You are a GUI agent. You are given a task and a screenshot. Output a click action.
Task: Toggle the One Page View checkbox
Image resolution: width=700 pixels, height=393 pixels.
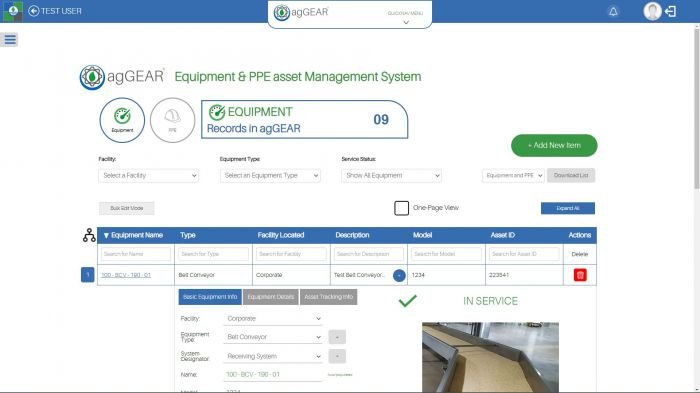click(x=401, y=208)
